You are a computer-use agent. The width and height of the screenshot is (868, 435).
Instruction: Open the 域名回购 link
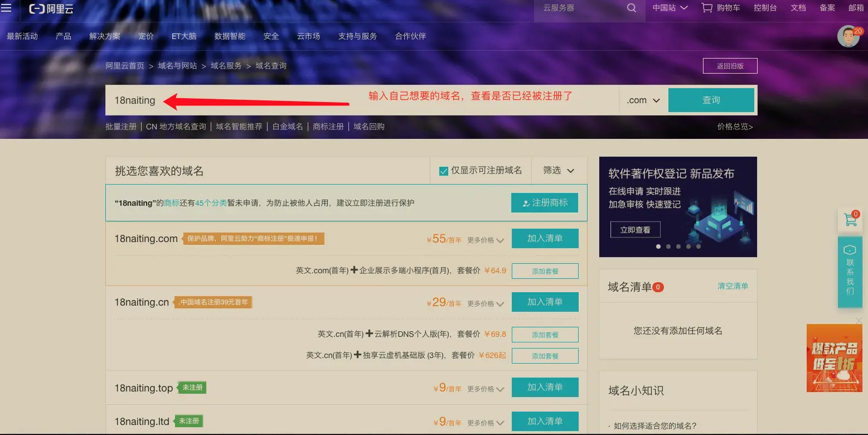(x=369, y=127)
